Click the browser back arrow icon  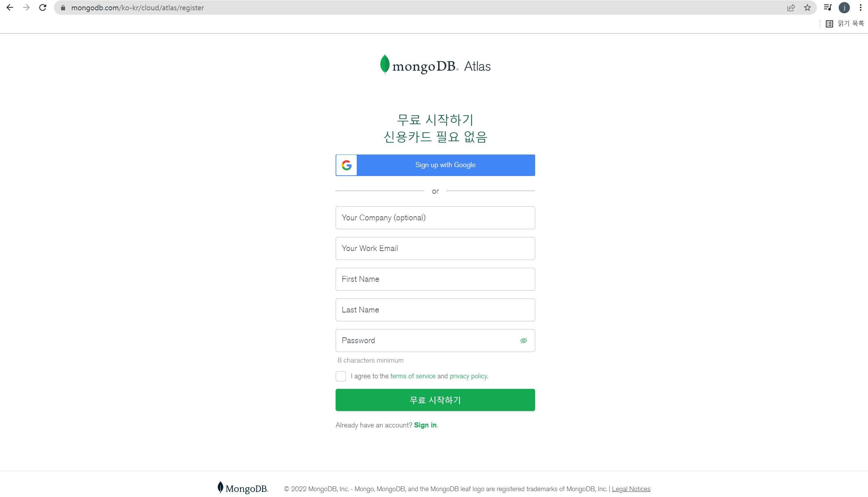pyautogui.click(x=10, y=8)
